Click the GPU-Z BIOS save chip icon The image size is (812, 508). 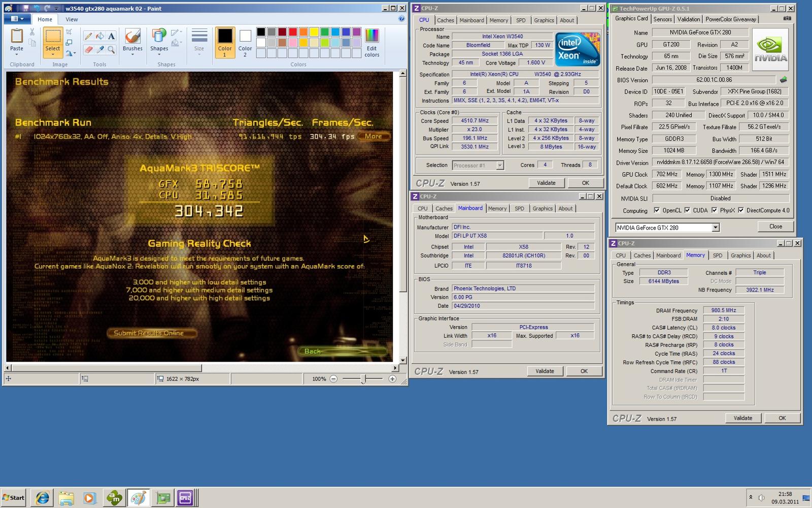(784, 80)
